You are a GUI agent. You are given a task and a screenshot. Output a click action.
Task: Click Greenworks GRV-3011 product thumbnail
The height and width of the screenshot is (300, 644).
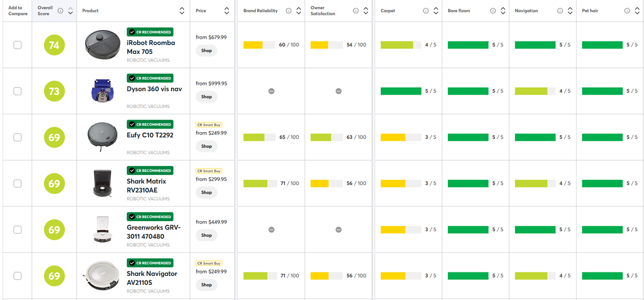pos(103,230)
